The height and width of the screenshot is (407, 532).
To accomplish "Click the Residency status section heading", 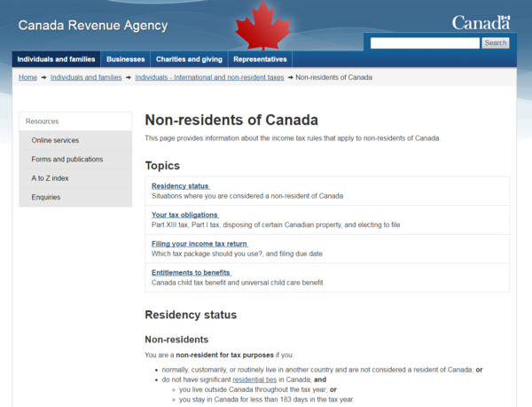I will (191, 315).
